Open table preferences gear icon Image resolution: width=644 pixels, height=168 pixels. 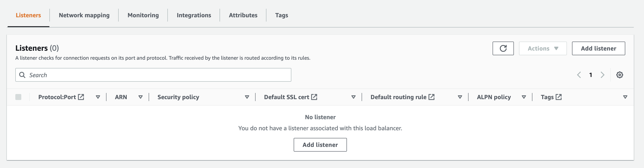click(x=620, y=75)
